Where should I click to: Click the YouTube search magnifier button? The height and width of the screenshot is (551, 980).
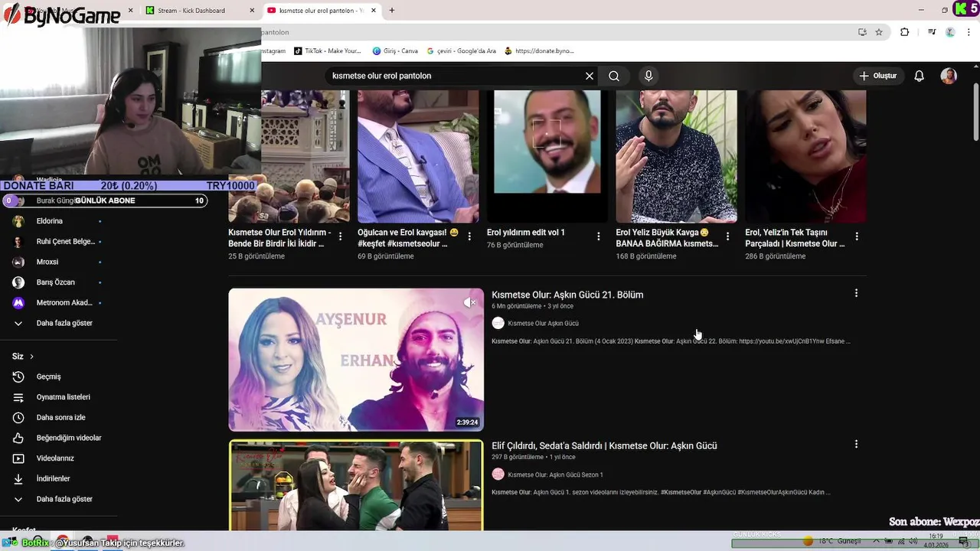coord(614,76)
